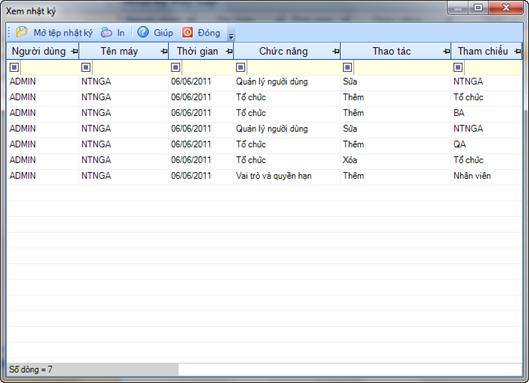Screen dimensions: 529x383
Task: Click the 'In' print label
Action: pos(121,33)
